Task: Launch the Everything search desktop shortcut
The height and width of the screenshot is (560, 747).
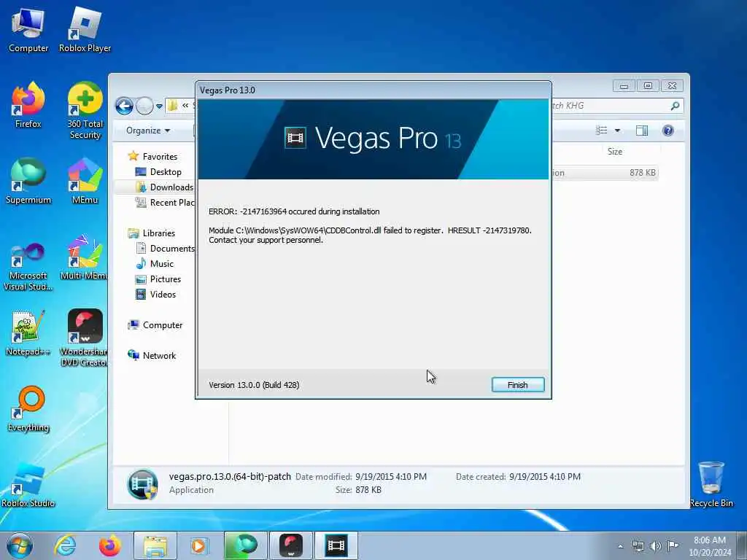Action: [28, 410]
